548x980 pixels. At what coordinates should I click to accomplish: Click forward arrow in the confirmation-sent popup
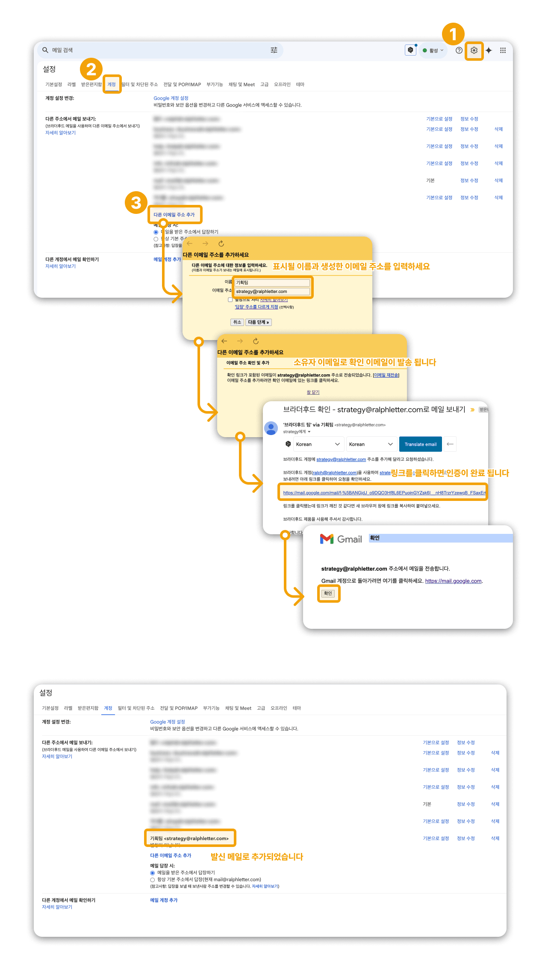coord(240,341)
